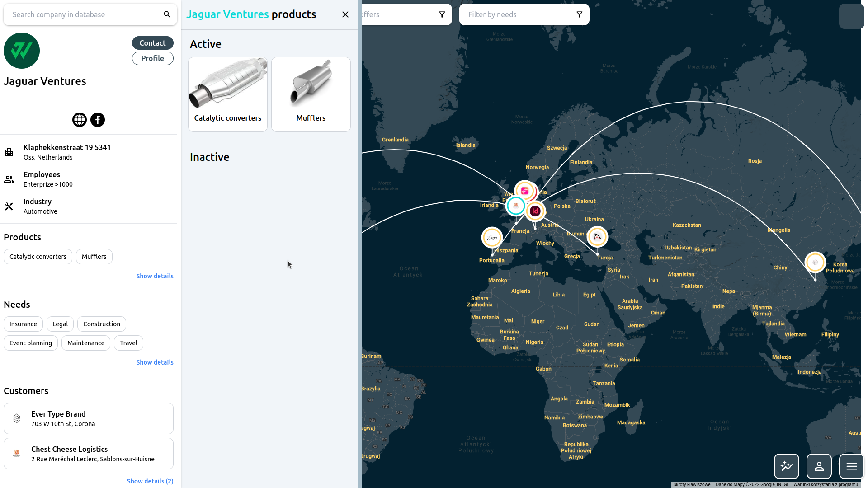The image size is (868, 488).
Task: Open the user account icon button
Action: coord(819,466)
